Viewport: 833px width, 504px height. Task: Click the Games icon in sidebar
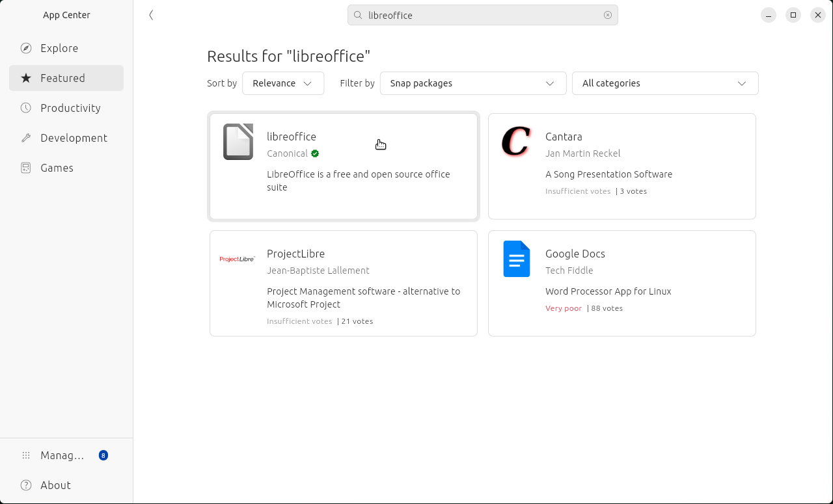tap(26, 168)
